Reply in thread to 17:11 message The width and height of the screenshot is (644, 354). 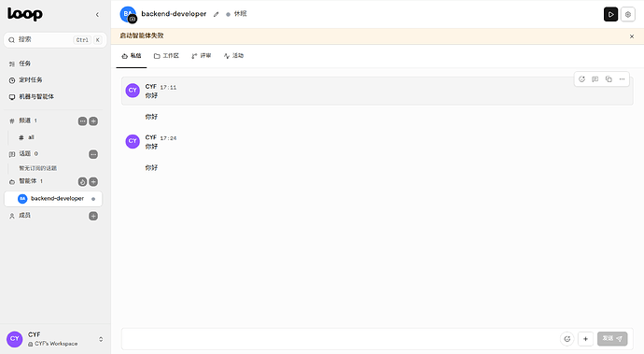[595, 79]
